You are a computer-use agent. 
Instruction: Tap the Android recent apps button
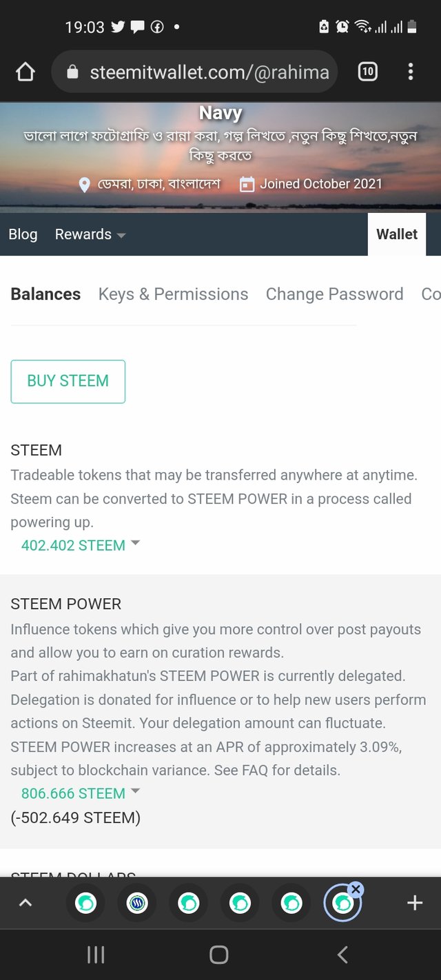(95, 955)
